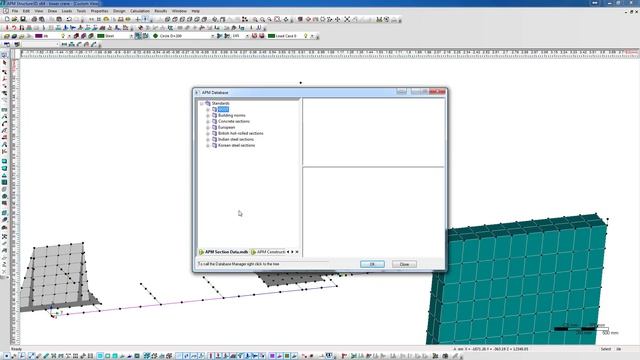This screenshot has width=640, height=360.
Task: Click the red flag icon in bottom toolbar
Action: coord(344,356)
